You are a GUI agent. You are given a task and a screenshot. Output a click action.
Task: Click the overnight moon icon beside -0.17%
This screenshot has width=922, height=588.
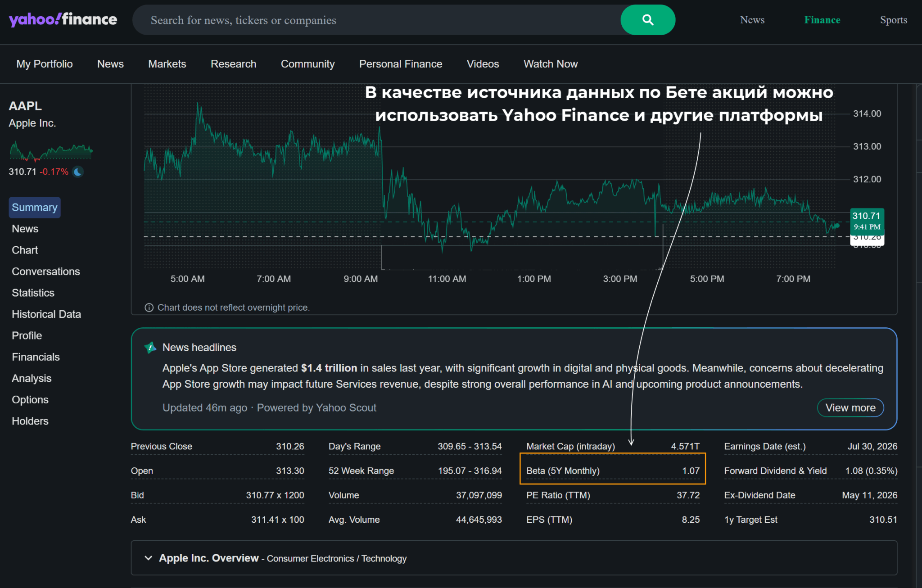tap(78, 172)
